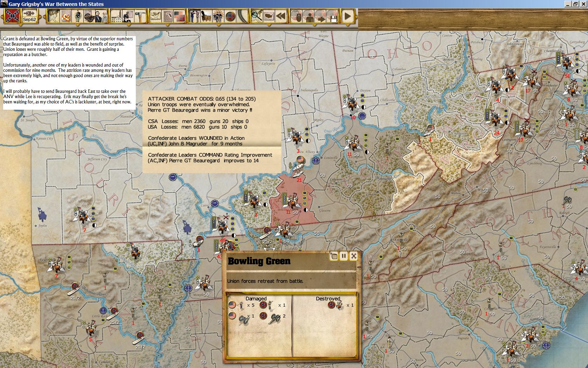Click the floppy disk save icon
This screenshot has width=588, height=368.
pyautogui.click(x=332, y=16)
